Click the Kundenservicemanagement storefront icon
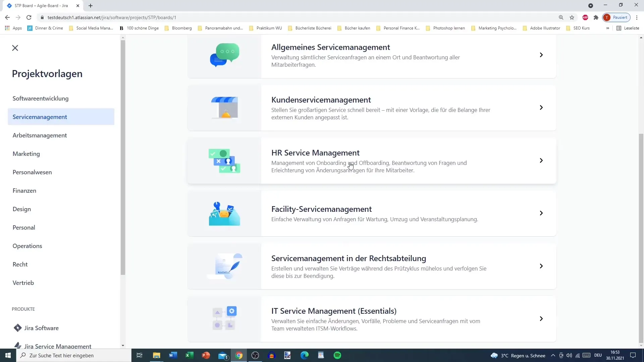The image size is (644, 362). (224, 108)
